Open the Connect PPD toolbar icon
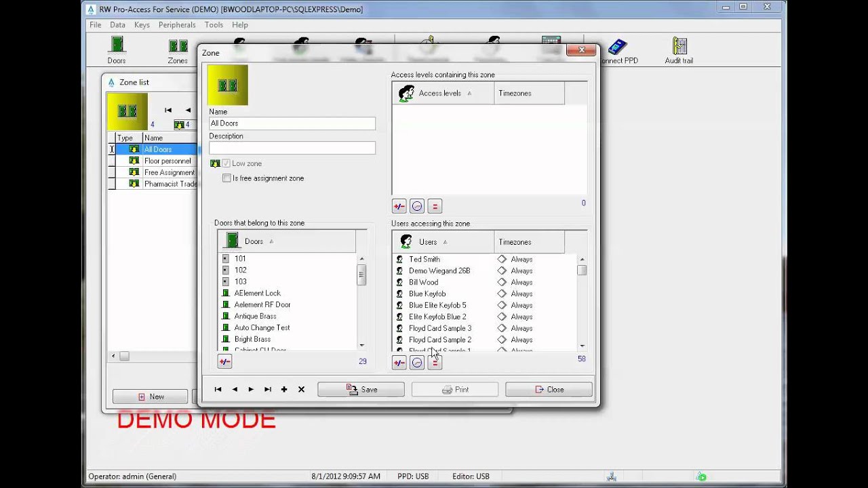The image size is (868, 488). coord(618,50)
